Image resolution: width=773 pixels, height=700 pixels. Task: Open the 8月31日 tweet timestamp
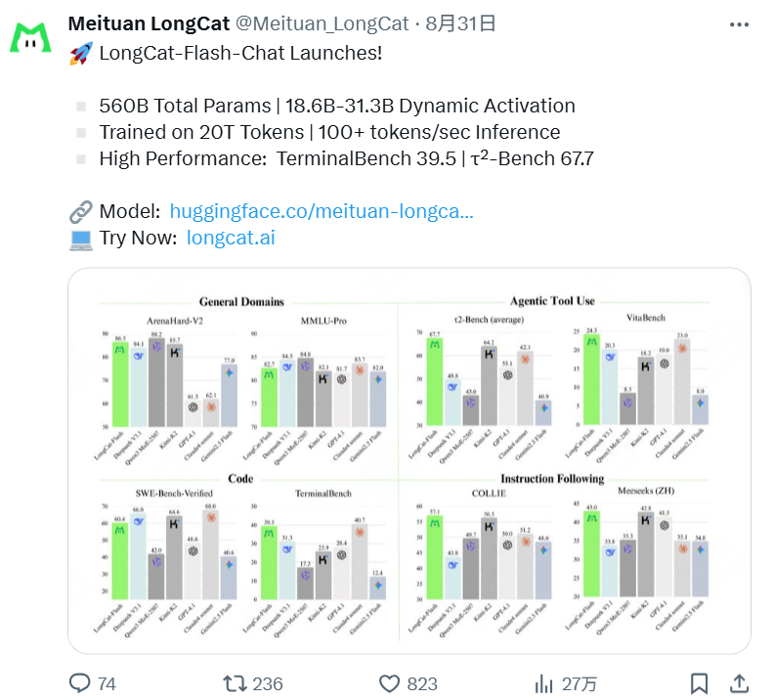click(x=460, y=23)
